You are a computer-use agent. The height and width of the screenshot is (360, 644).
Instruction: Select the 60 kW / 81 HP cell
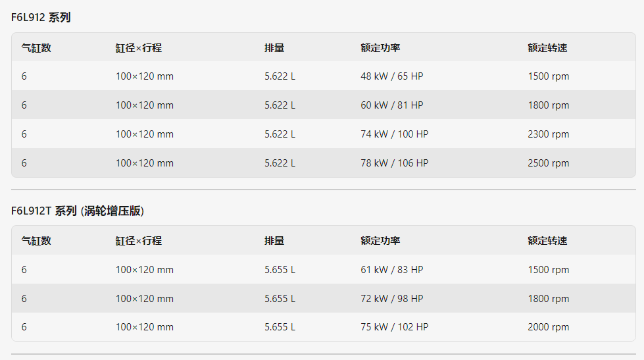(x=392, y=105)
